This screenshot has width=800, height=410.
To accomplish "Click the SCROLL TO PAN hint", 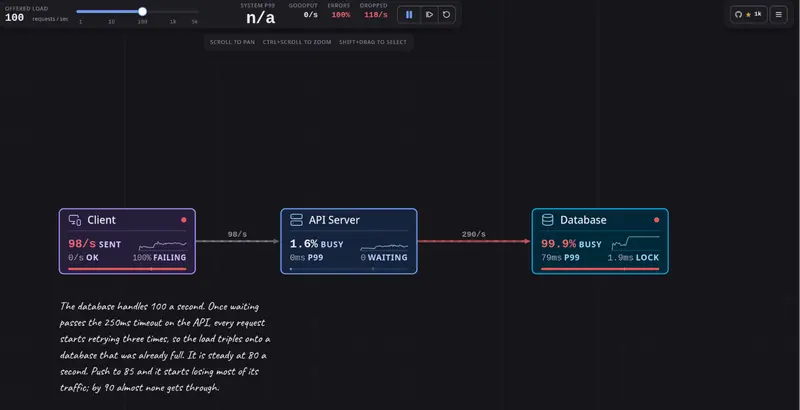I will point(232,42).
